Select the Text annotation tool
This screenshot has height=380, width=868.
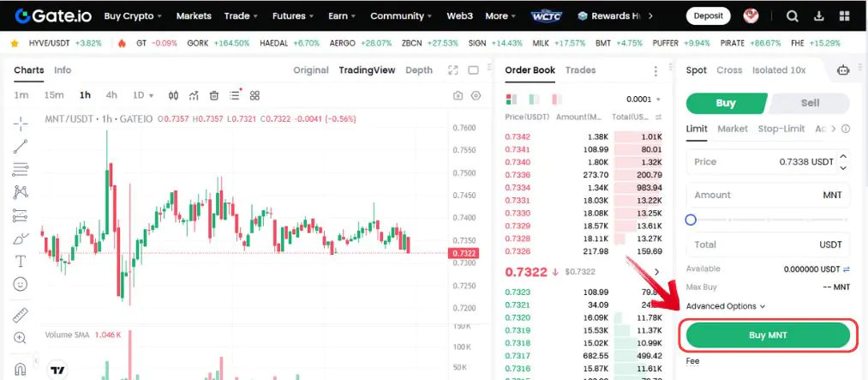click(21, 261)
